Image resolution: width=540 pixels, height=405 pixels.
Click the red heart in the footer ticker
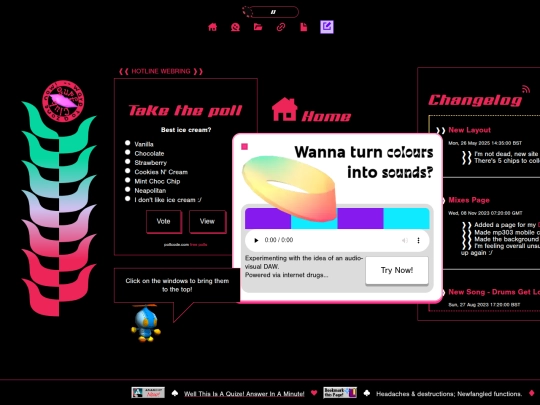tap(314, 393)
